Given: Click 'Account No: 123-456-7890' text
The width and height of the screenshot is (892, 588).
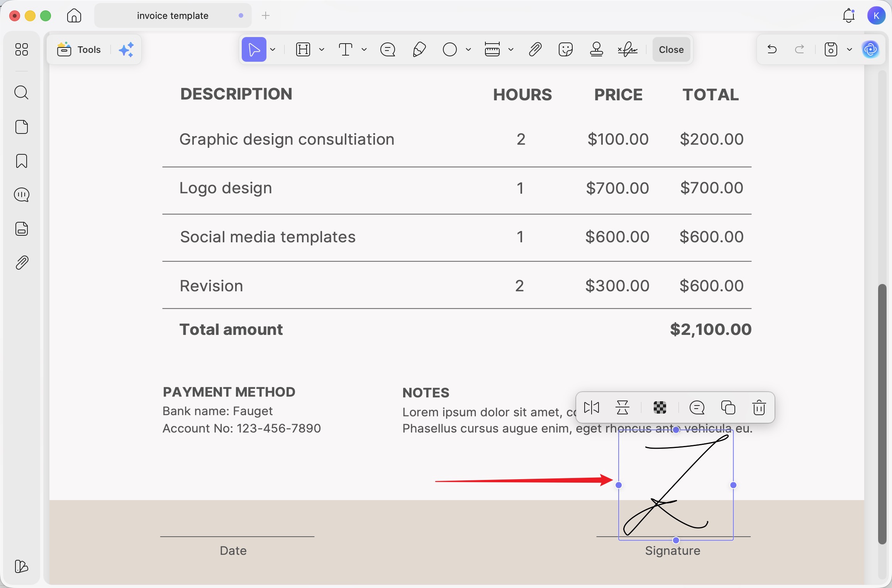Looking at the screenshot, I should (x=242, y=428).
